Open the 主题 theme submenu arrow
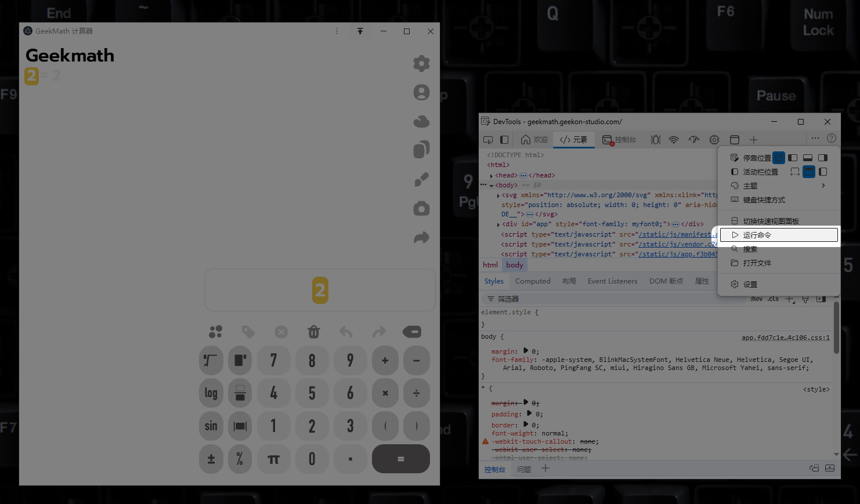 click(x=823, y=186)
